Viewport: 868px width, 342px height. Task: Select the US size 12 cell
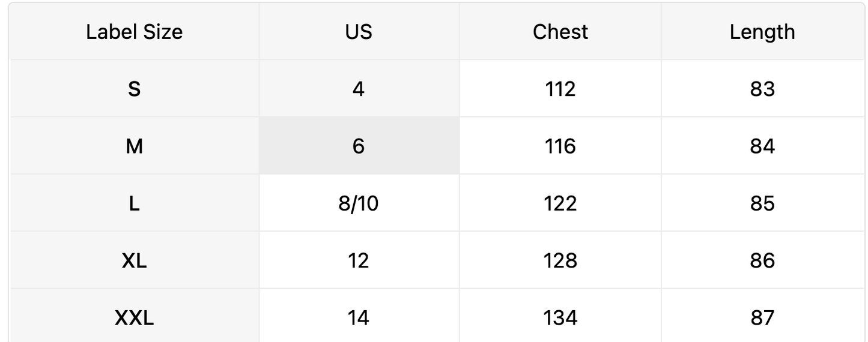click(359, 260)
